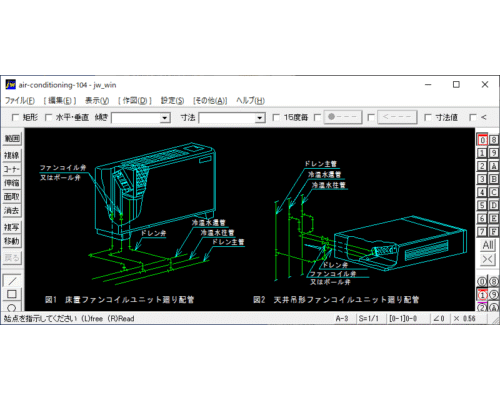Open the ファイル(F) menu
Viewport: 500px width, 400px height.
(20, 100)
